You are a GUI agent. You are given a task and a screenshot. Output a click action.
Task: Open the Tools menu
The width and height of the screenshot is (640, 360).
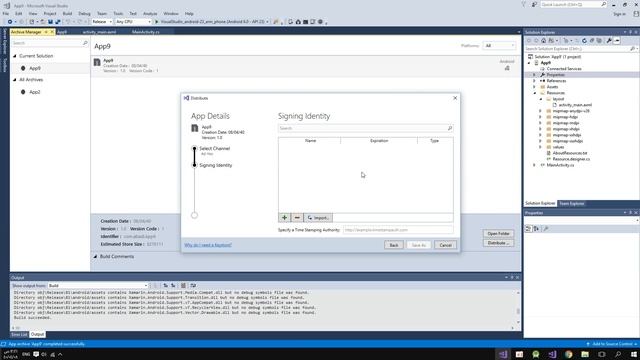(118, 13)
